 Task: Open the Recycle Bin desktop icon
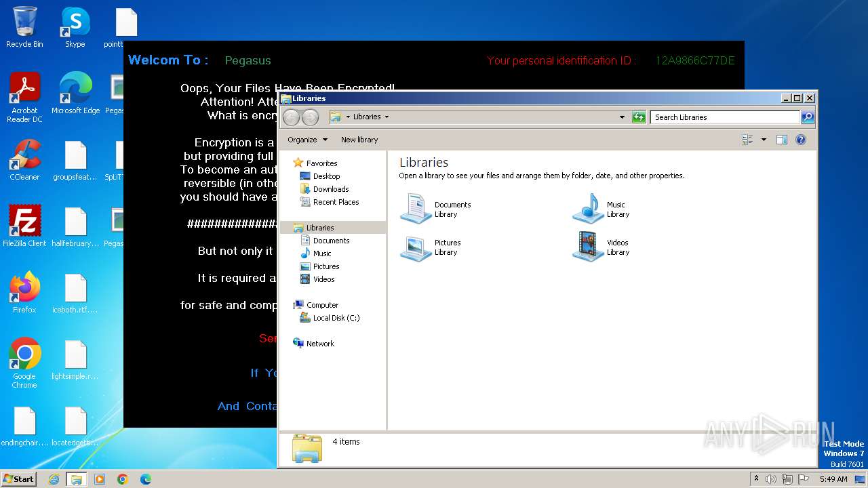click(24, 27)
